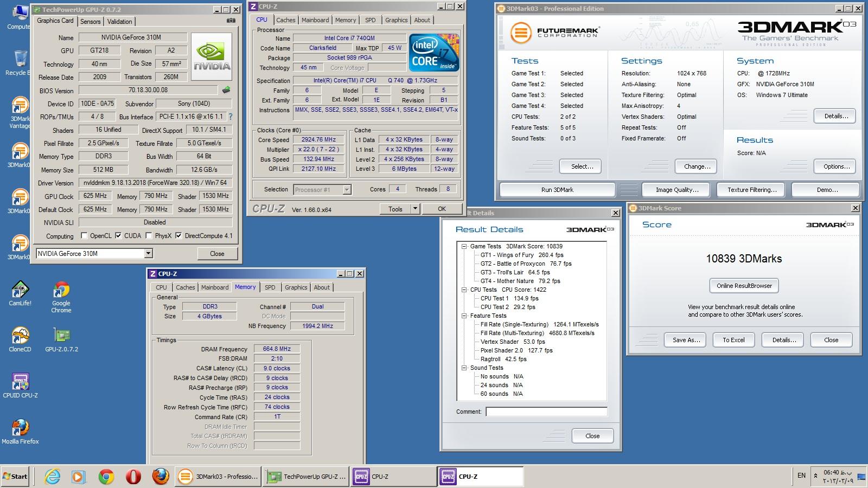This screenshot has width=868, height=488.
Task: Click the Texture Filtering... button
Action: click(x=752, y=190)
